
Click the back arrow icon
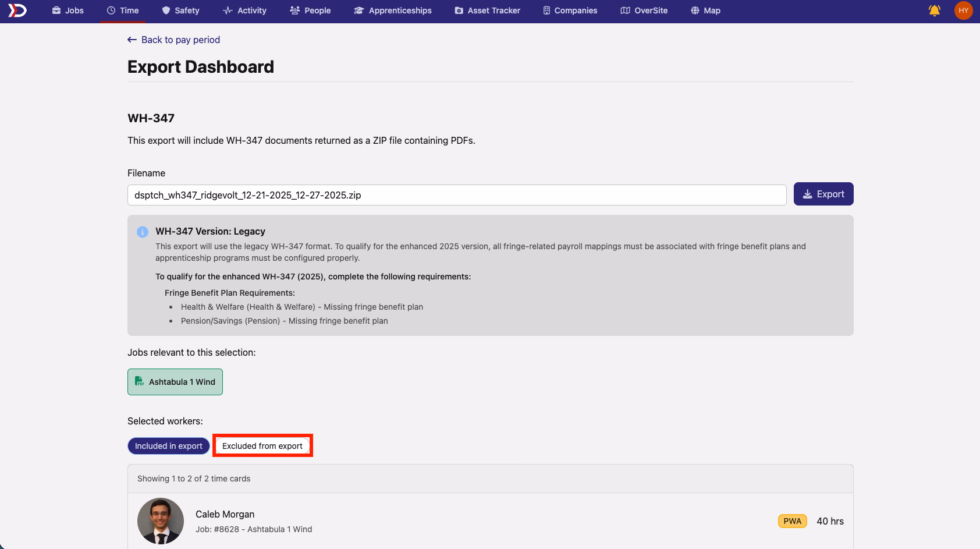click(132, 40)
